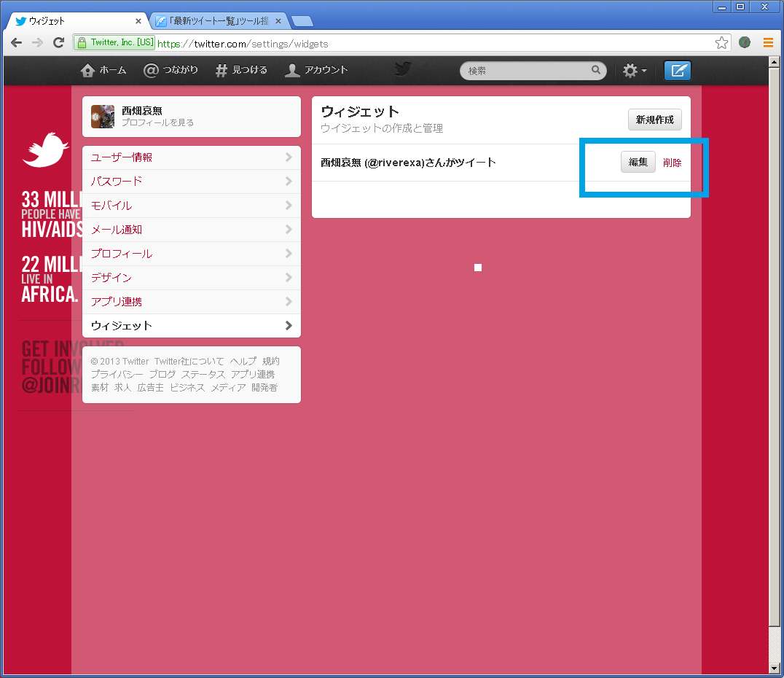Click the search magnifier icon
Image resolution: width=784 pixels, height=678 pixels.
click(595, 70)
